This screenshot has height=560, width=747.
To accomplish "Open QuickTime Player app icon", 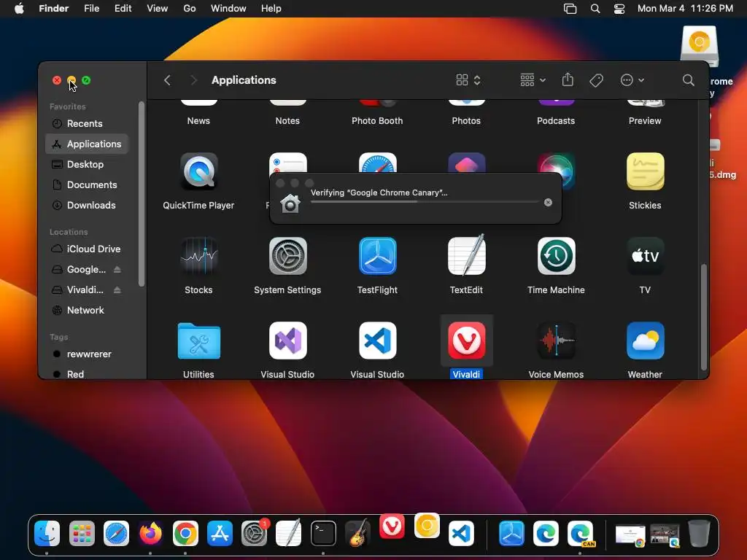I will click(198, 172).
